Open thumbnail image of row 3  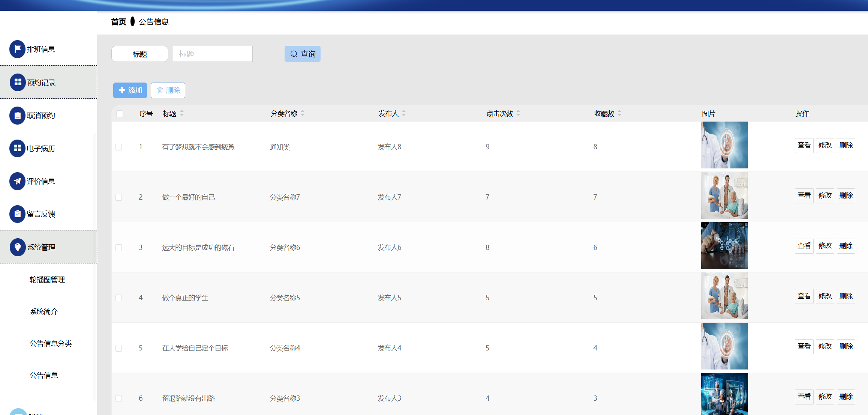pyautogui.click(x=724, y=246)
